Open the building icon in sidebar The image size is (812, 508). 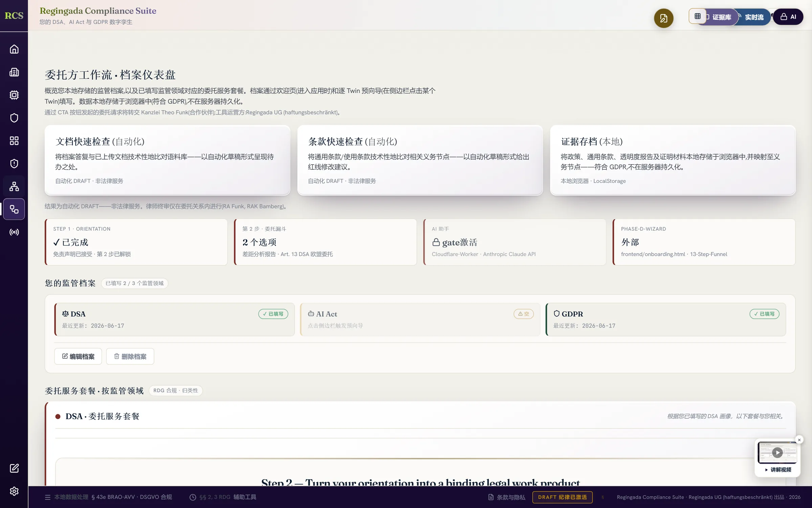14,72
